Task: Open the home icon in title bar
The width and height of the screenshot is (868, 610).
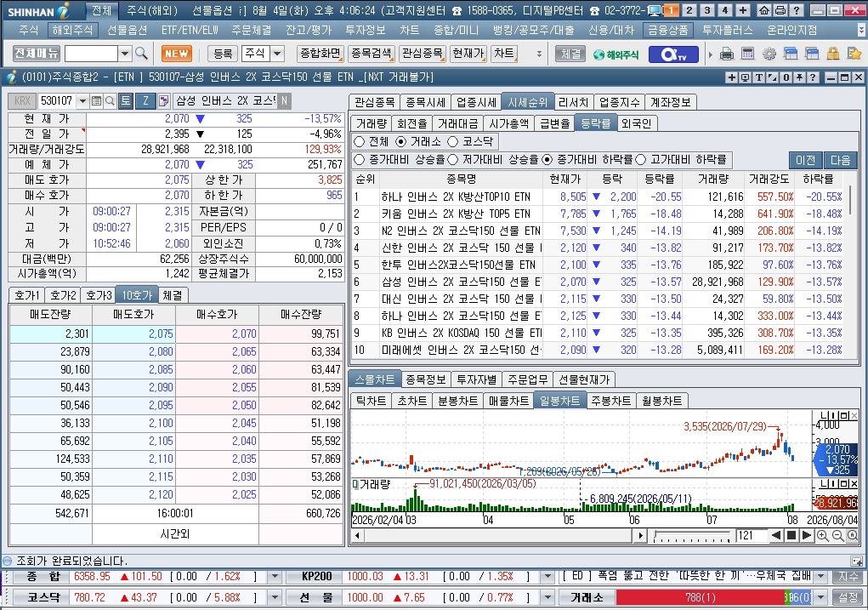Action: (x=764, y=10)
